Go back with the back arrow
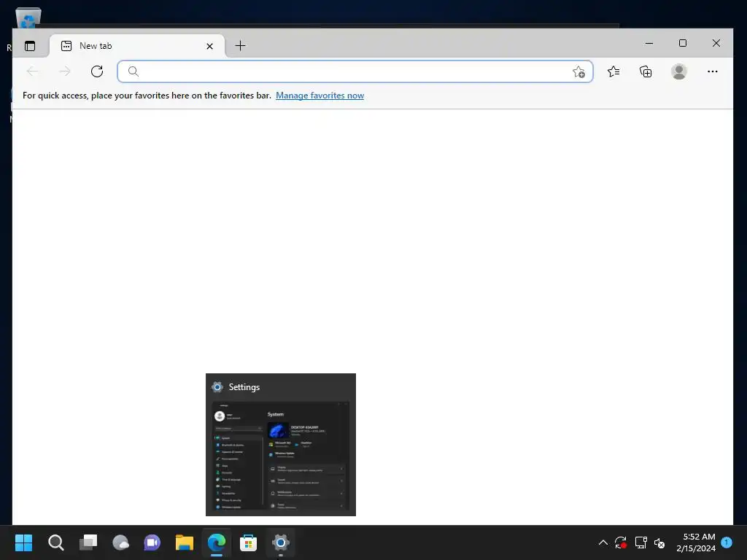Image resolution: width=747 pixels, height=560 pixels. click(32, 71)
